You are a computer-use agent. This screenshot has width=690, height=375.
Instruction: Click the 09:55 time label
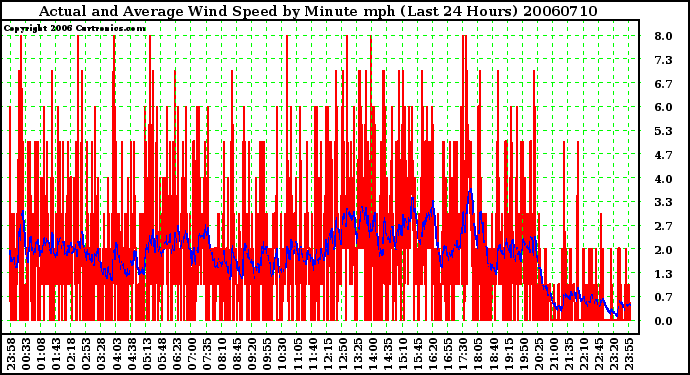[x=267, y=354]
